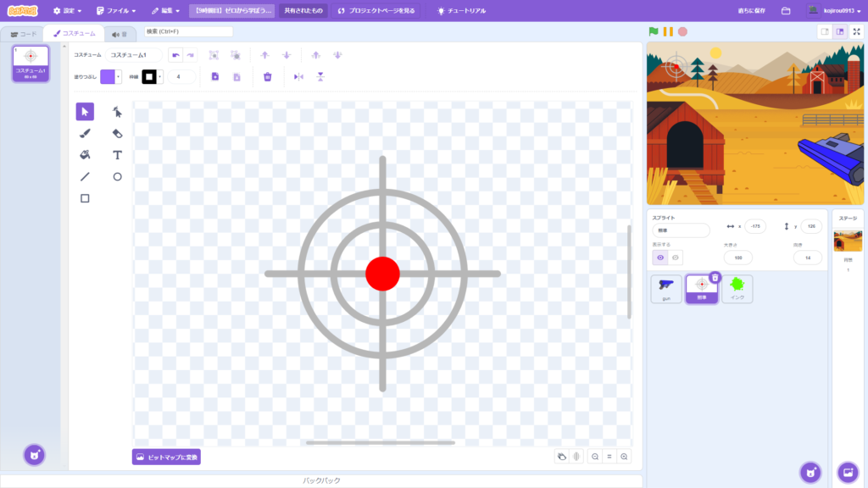Image resolution: width=868 pixels, height=488 pixels.
Task: Click ビットマップに変換 to convert to bitmap
Action: click(x=166, y=456)
